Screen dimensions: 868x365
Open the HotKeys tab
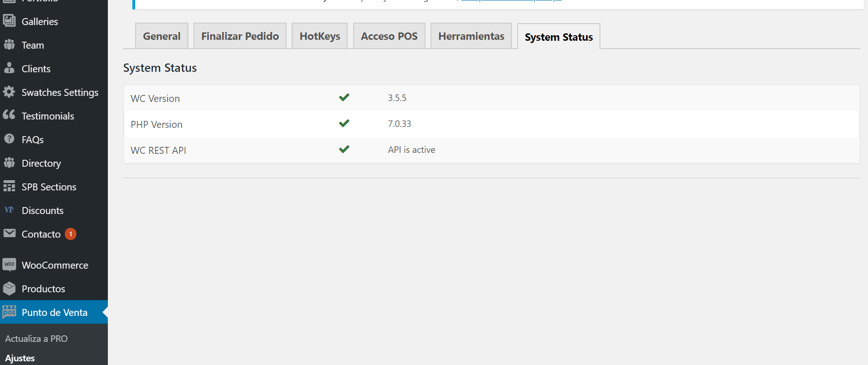(x=320, y=36)
